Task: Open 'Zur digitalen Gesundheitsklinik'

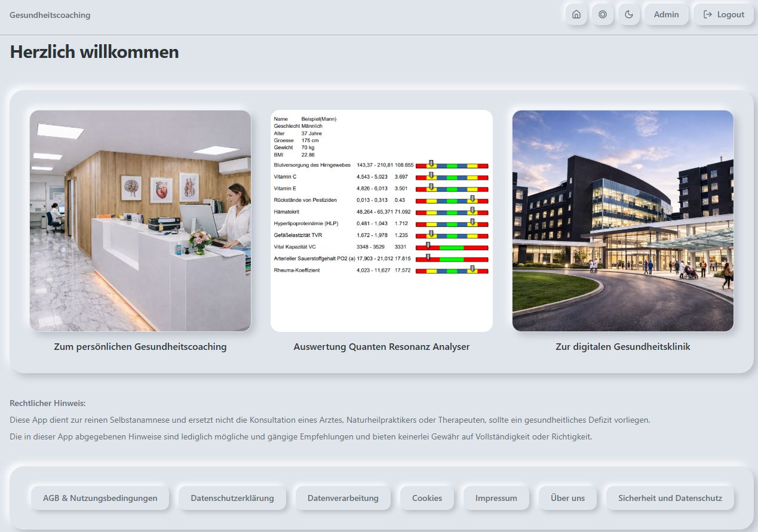Action: (x=623, y=346)
